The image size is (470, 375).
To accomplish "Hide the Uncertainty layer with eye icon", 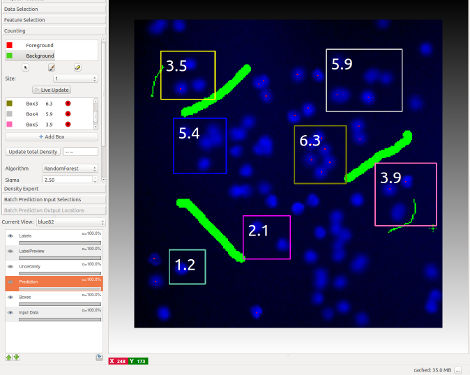I will tap(11, 267).
